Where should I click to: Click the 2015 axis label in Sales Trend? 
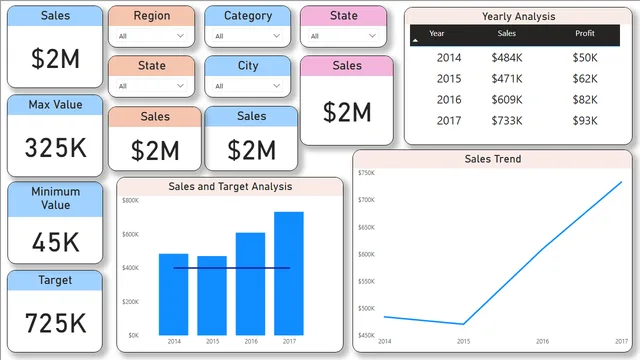[463, 341]
